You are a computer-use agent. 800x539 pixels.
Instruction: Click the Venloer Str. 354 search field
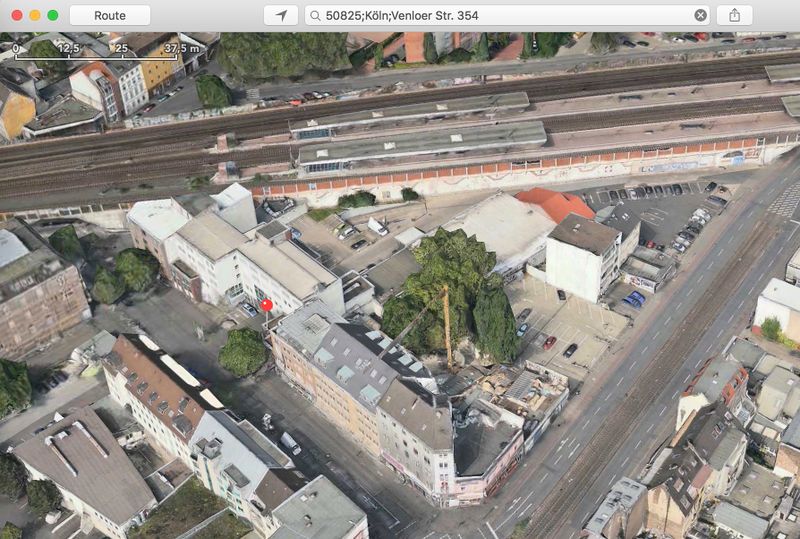[500, 15]
